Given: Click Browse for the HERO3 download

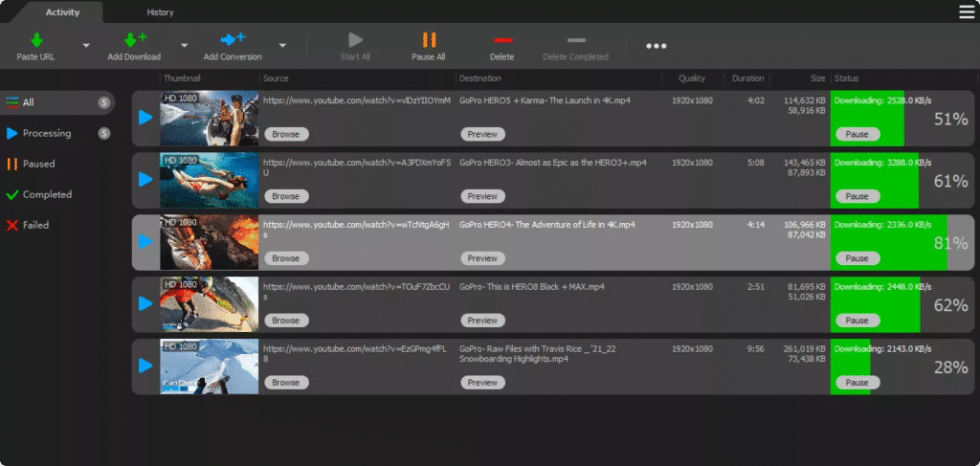Looking at the screenshot, I should point(286,196).
